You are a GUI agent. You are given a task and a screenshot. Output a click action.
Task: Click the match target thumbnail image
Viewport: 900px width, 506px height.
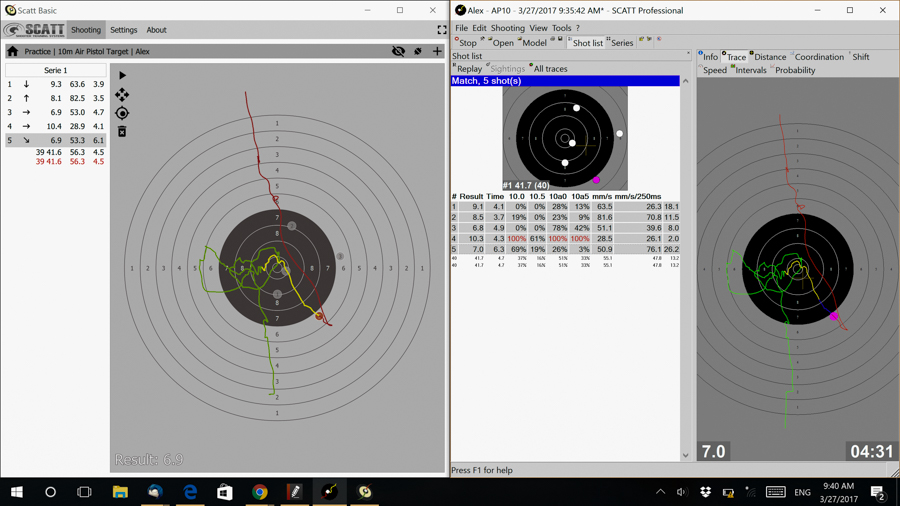click(565, 138)
